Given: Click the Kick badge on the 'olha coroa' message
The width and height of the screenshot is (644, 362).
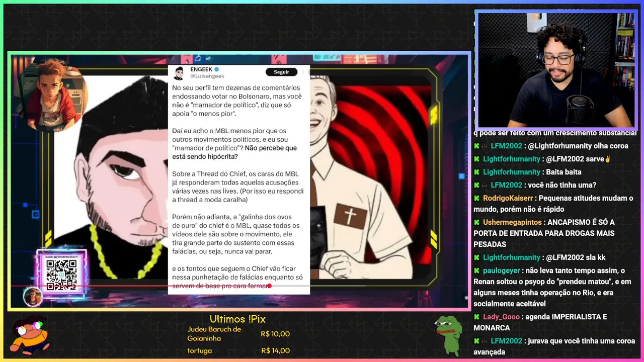Looking at the screenshot, I should [x=476, y=146].
